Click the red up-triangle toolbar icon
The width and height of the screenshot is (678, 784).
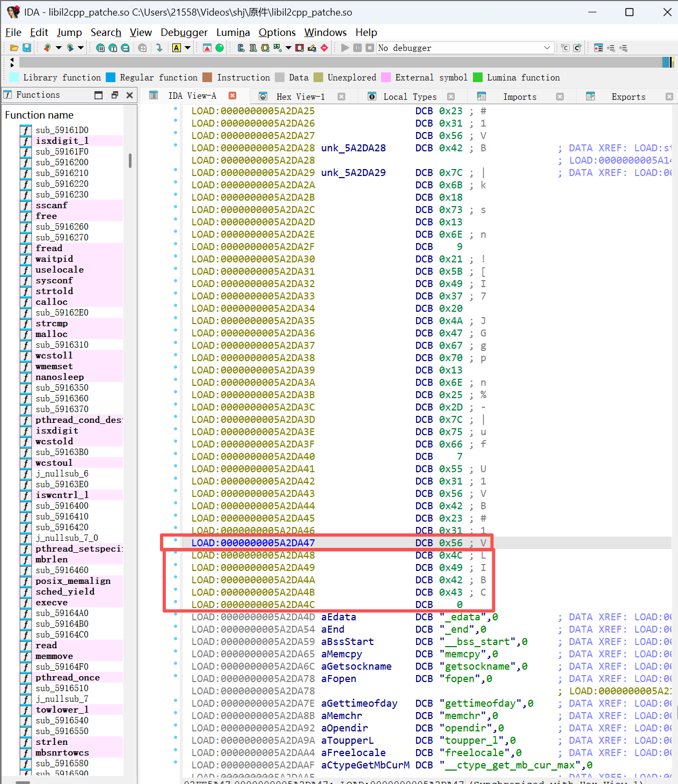coord(207,48)
